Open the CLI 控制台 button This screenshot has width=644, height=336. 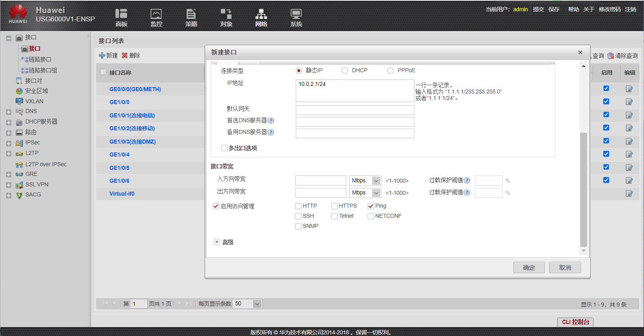click(575, 322)
